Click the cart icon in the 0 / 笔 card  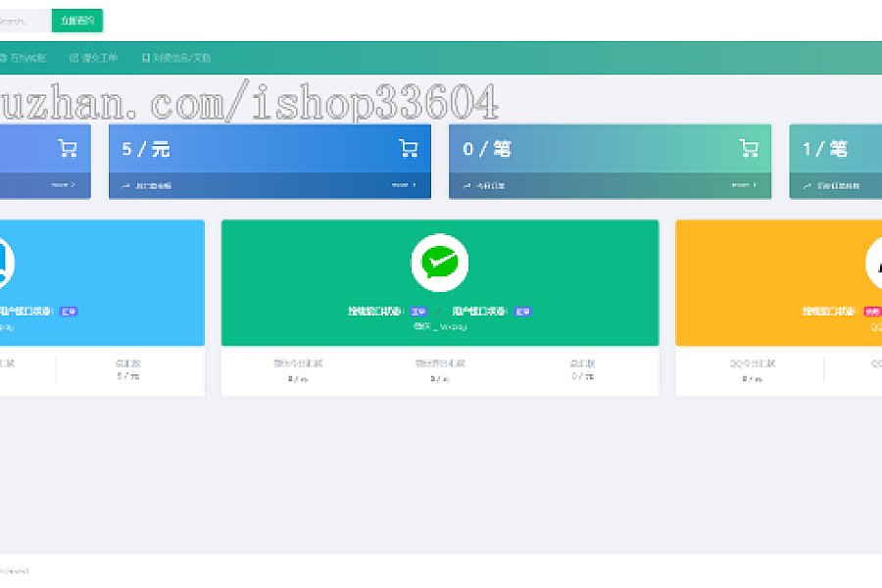pos(750,149)
